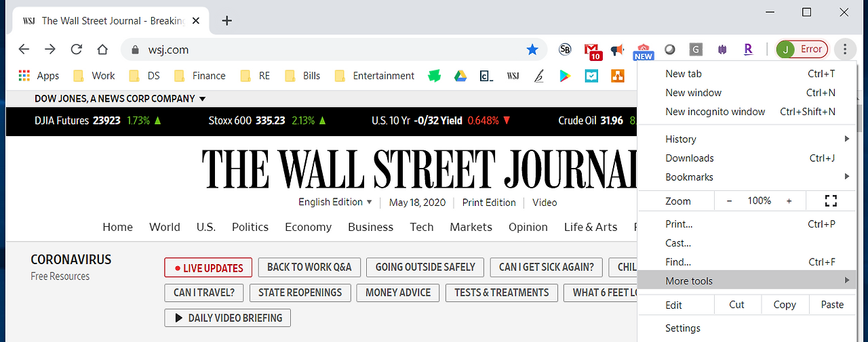Screen dimensions: 868x342
Task: Expand the More tools submenu
Action: tap(747, 280)
